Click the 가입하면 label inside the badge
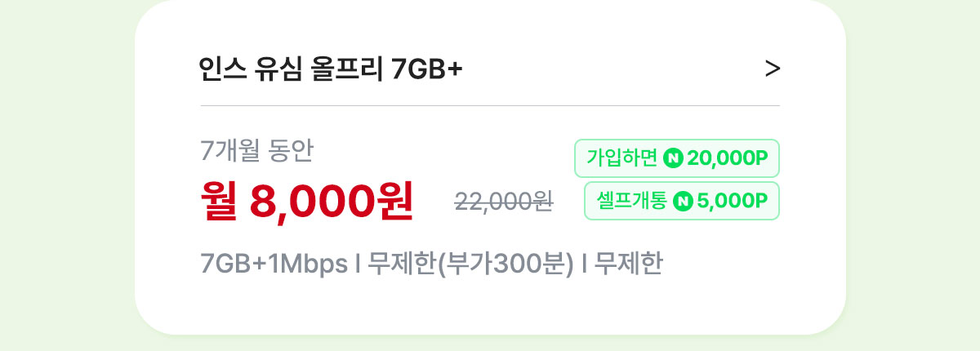Image resolution: width=980 pixels, height=351 pixels. point(622,158)
